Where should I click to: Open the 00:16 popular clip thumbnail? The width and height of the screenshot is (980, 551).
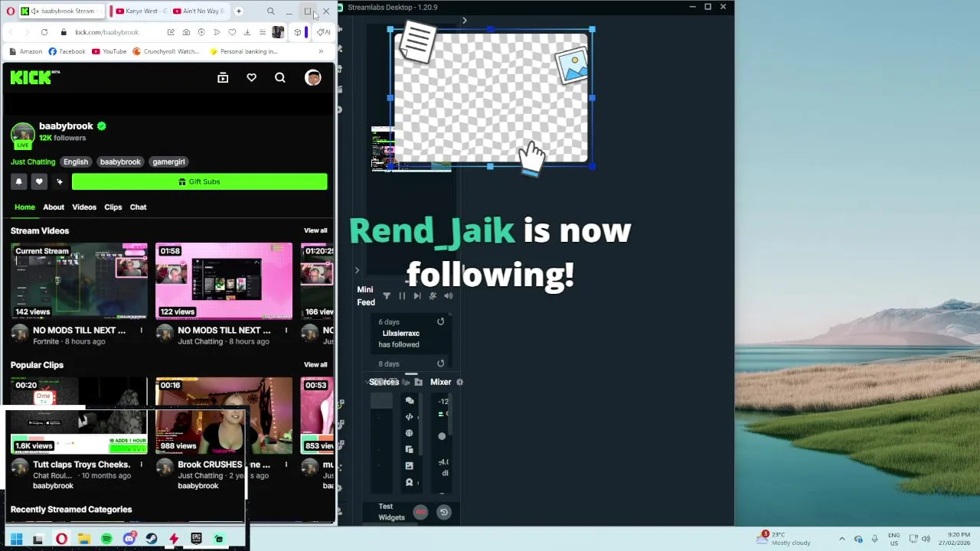coord(224,416)
